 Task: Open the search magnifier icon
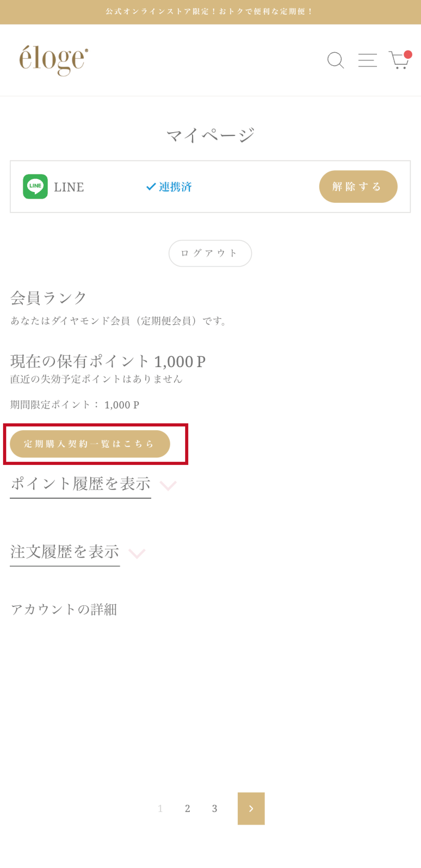[335, 60]
